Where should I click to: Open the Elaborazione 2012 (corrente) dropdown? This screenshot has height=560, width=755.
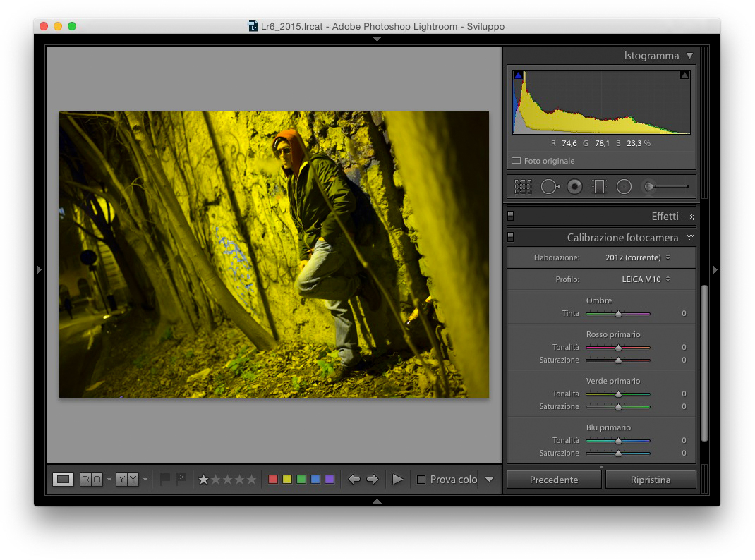[x=637, y=257]
